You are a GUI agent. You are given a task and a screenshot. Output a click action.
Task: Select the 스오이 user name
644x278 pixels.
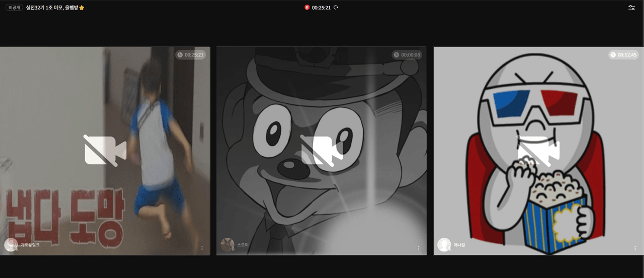243,245
